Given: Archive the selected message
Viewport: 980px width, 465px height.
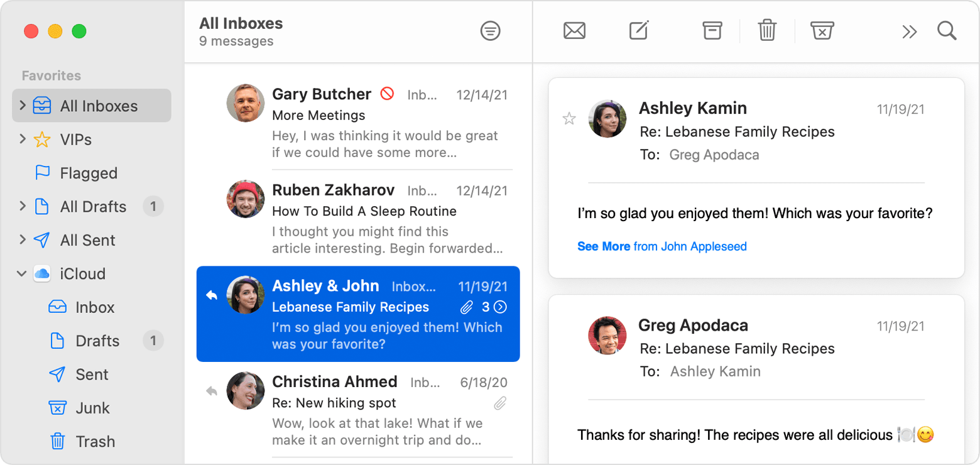Looking at the screenshot, I should point(712,30).
